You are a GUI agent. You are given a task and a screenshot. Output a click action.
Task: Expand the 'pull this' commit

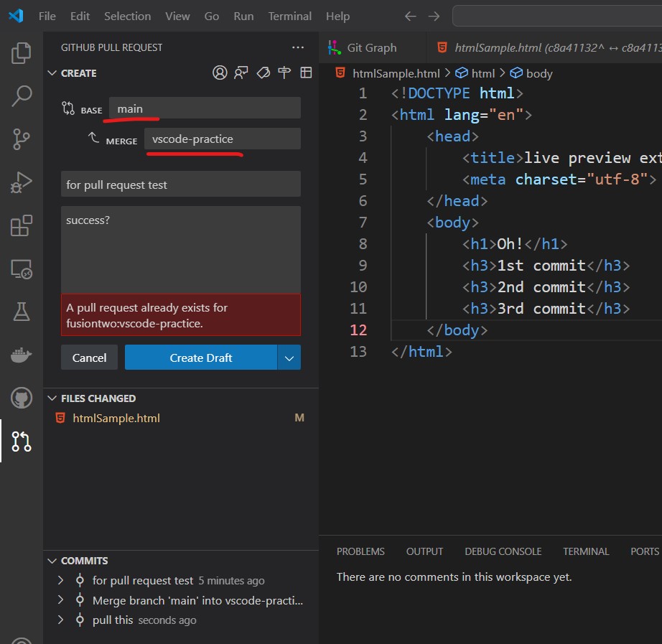[61, 620]
